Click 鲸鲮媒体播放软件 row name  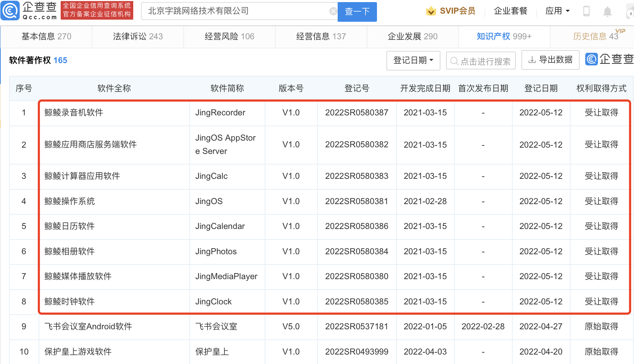(x=78, y=276)
